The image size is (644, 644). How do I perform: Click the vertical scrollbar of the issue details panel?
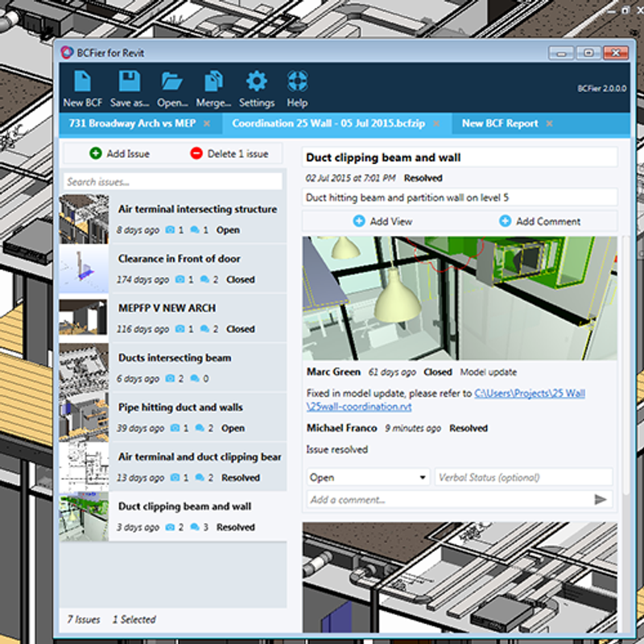pos(626,365)
